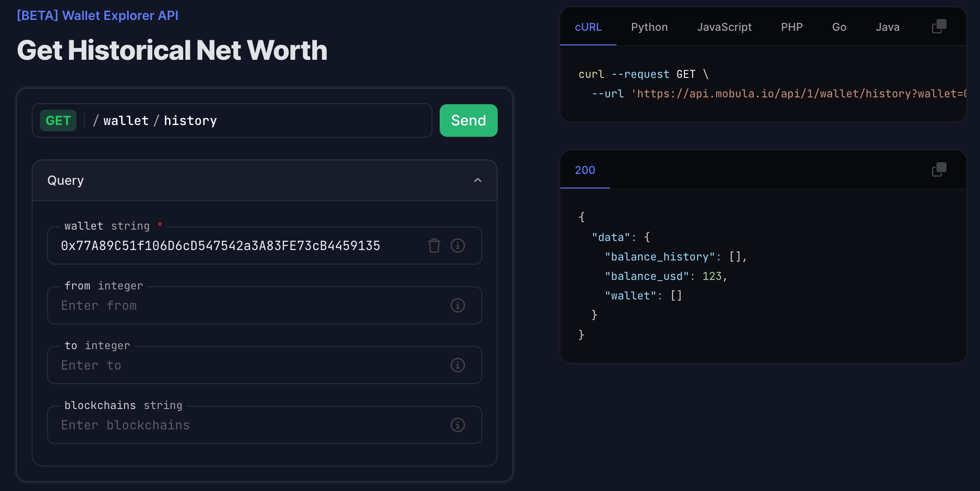Show info for the wallet parameter
The image size is (980, 491).
click(457, 246)
